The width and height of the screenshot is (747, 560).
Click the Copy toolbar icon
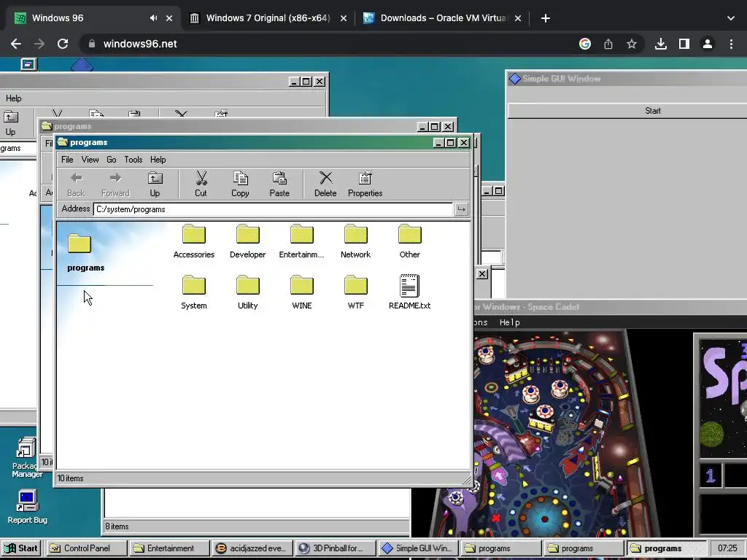(x=240, y=184)
